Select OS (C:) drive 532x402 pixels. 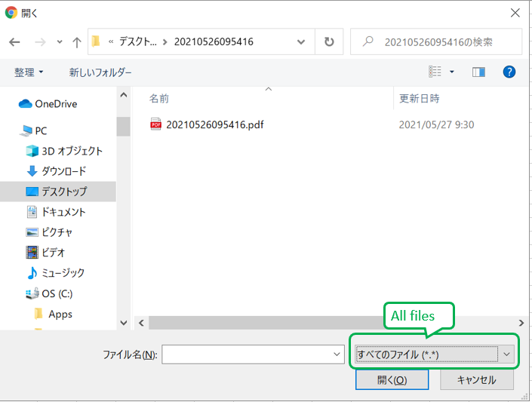tap(49, 293)
